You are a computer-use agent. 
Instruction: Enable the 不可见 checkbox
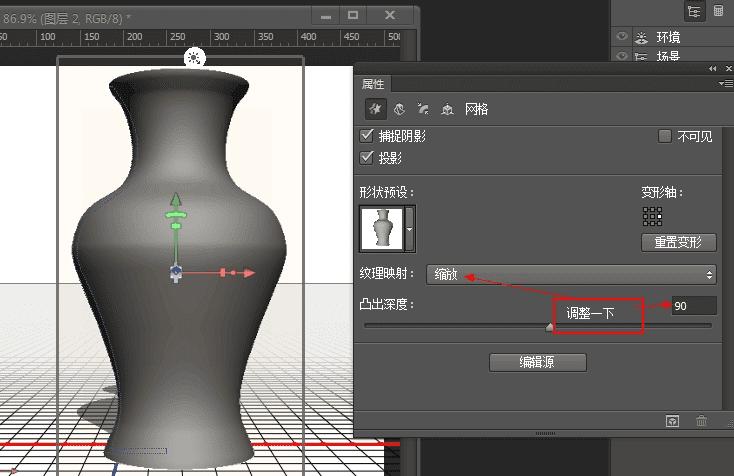665,136
